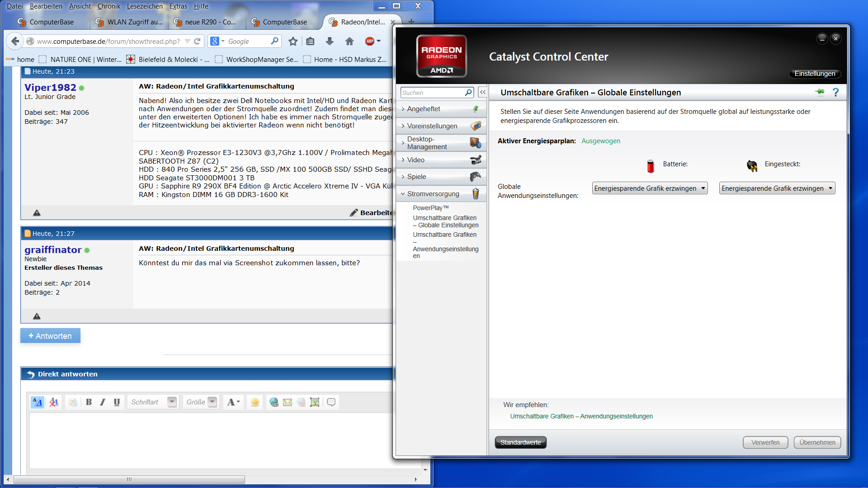Click the Suchen search field

tap(432, 93)
